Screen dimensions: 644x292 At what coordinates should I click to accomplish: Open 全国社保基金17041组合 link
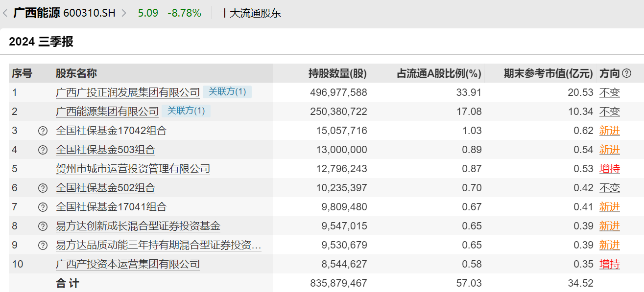click(x=111, y=207)
